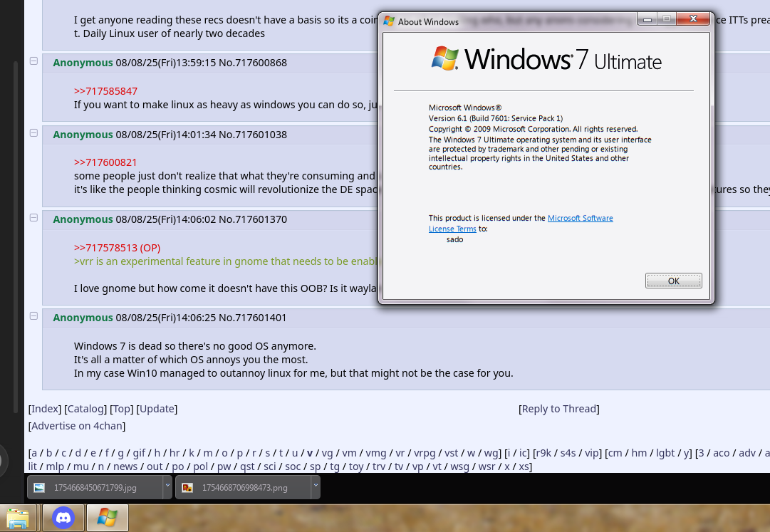This screenshot has width=770, height=532.
Task: Go to the /vip/ board
Action: click(591, 453)
